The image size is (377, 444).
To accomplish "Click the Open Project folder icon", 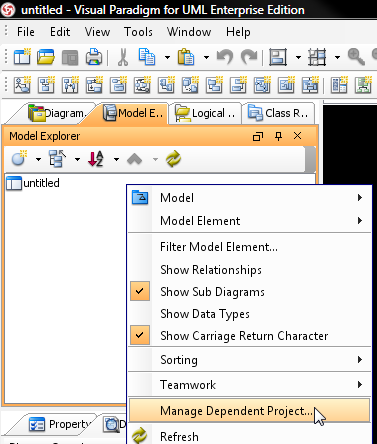I will click(x=46, y=57).
